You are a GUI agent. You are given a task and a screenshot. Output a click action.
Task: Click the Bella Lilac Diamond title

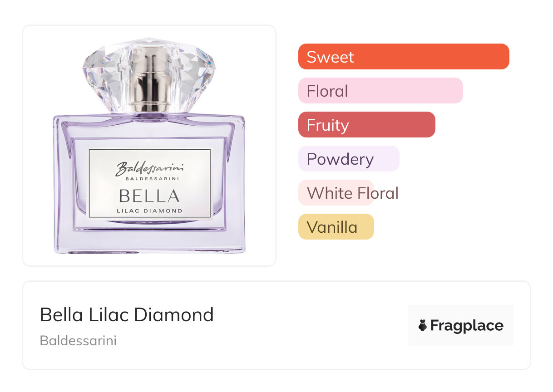pos(127,314)
